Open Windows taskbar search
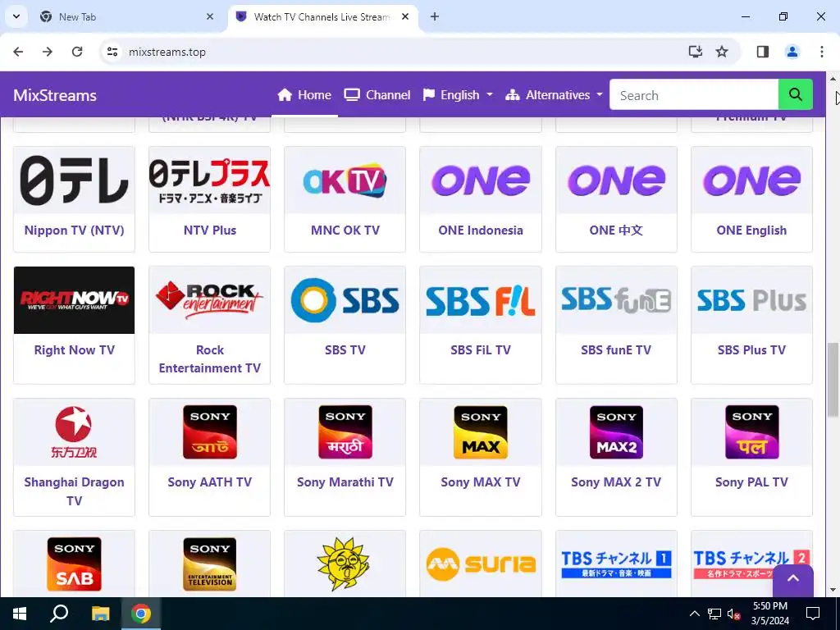This screenshot has width=840, height=630. pos(59,614)
